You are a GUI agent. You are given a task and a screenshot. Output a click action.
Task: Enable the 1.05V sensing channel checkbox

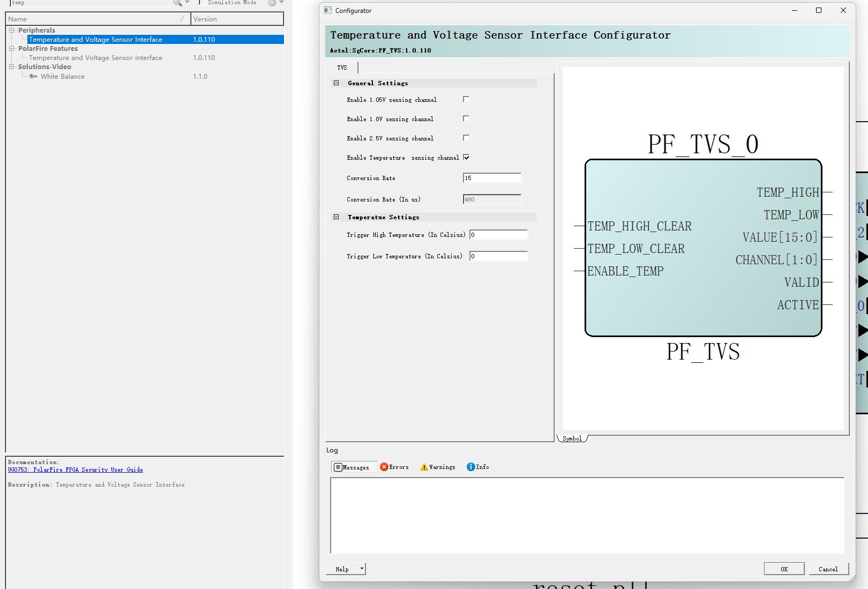click(466, 99)
